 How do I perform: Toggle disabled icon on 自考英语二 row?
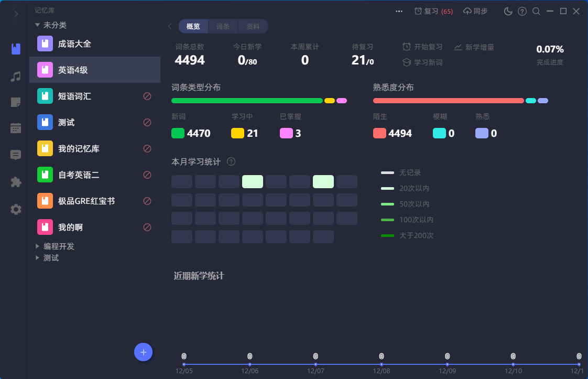pyautogui.click(x=147, y=175)
